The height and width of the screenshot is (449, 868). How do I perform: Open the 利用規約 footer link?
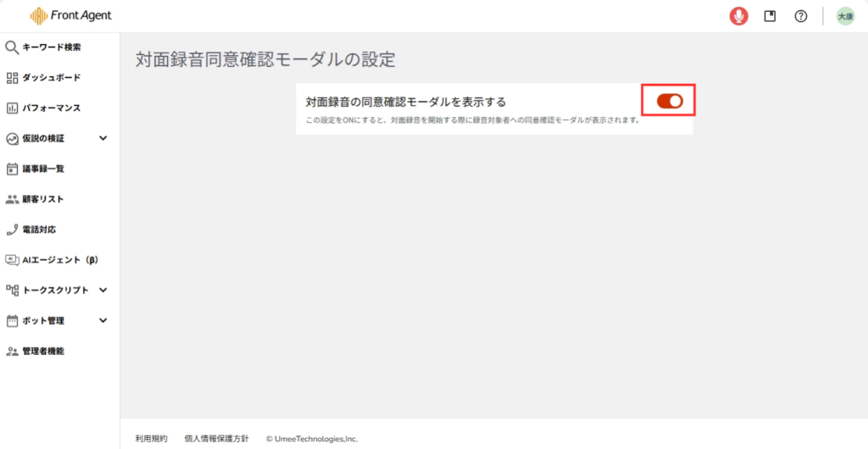152,439
